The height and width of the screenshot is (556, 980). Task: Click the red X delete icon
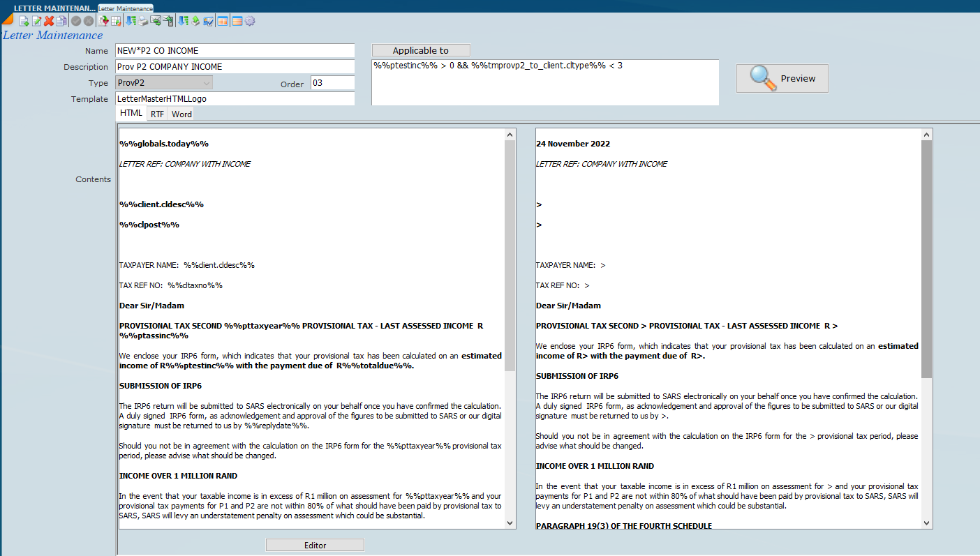(49, 21)
